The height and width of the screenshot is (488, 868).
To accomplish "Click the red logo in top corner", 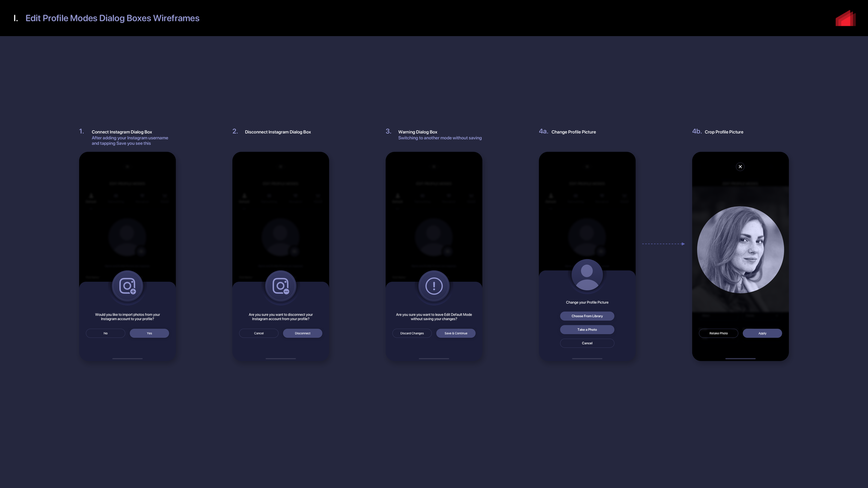I will 845,18.
